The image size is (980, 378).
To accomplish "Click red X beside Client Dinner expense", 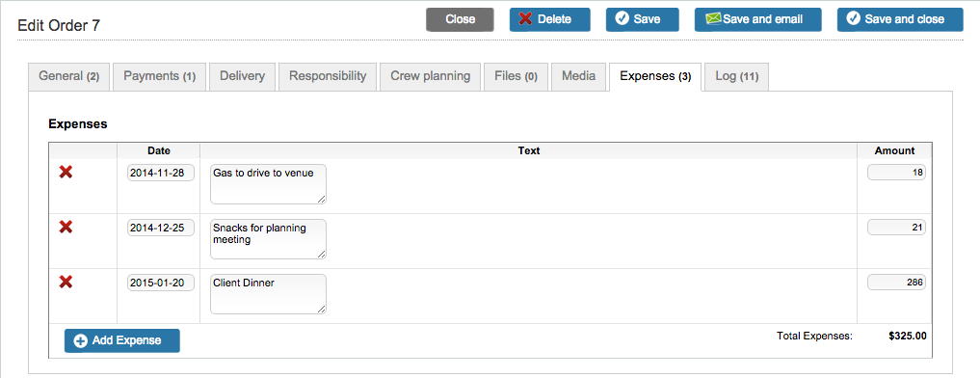I will pyautogui.click(x=66, y=283).
